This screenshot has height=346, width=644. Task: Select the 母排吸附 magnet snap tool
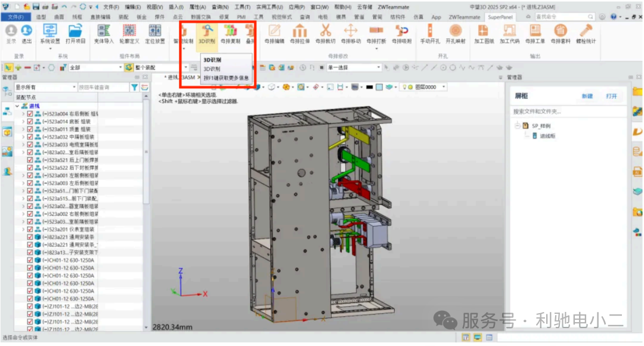(x=402, y=33)
